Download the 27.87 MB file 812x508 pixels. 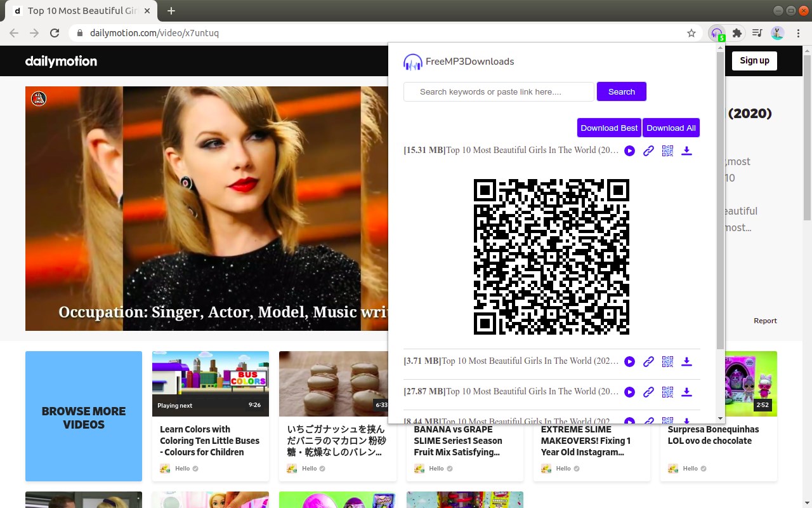[686, 392]
